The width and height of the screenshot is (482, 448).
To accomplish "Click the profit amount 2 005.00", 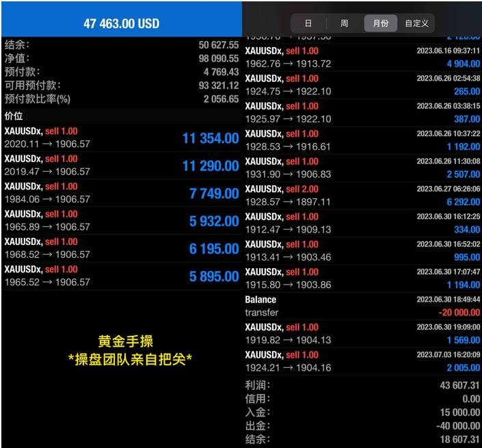I will point(464,368).
